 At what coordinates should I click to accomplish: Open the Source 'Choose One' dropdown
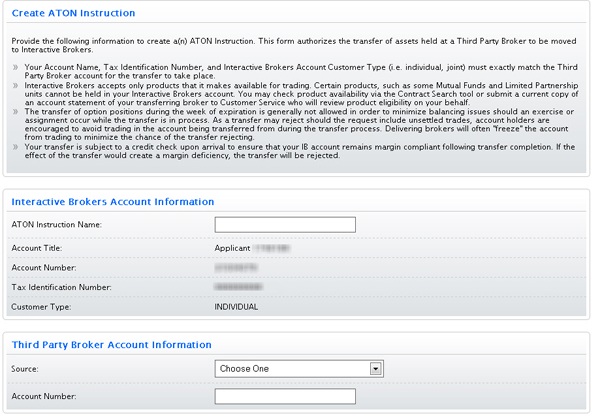(x=299, y=369)
